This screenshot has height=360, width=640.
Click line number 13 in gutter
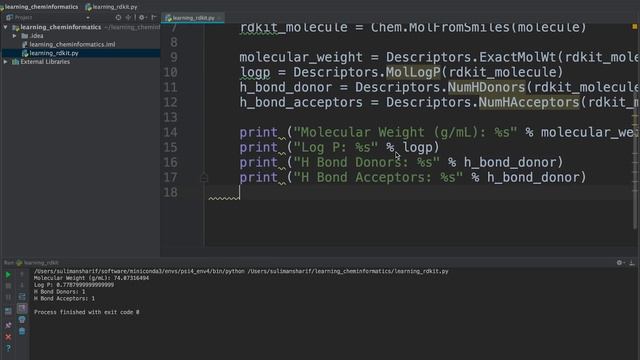click(x=170, y=118)
